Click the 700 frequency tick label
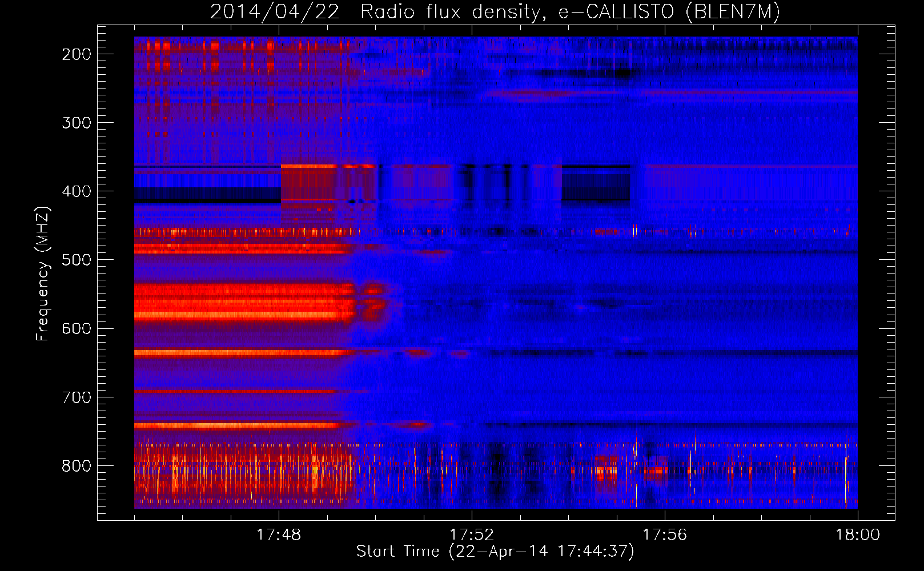Viewport: 924px width, 571px height. pos(77,397)
